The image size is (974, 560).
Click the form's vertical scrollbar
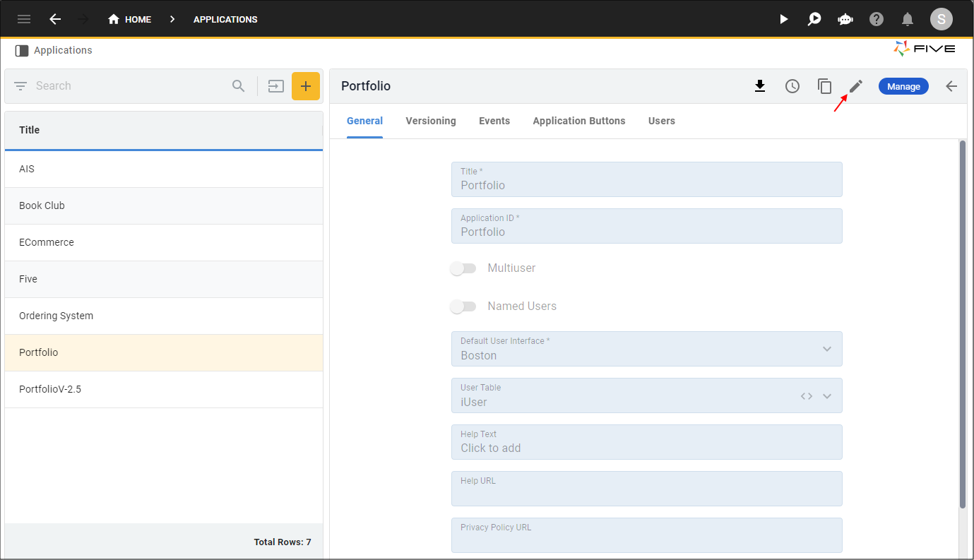pos(963,324)
